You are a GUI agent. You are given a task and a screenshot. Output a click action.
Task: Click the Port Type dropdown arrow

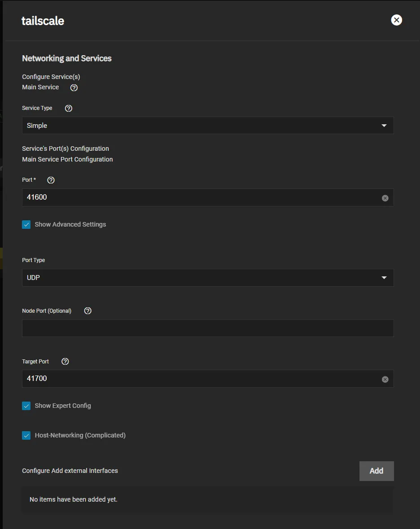(384, 278)
